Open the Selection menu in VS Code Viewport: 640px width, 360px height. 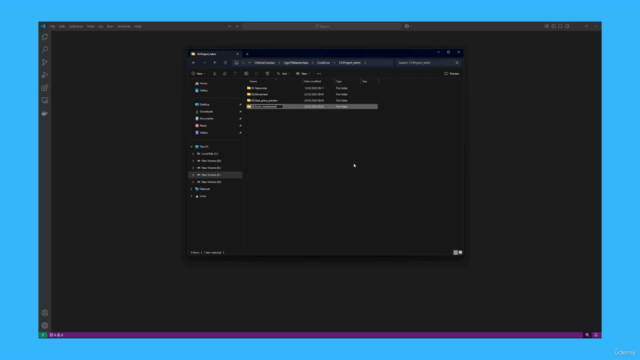click(x=76, y=26)
